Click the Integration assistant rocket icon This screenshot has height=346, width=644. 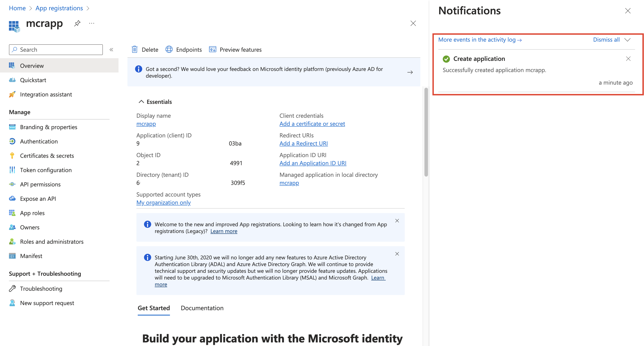click(x=12, y=94)
